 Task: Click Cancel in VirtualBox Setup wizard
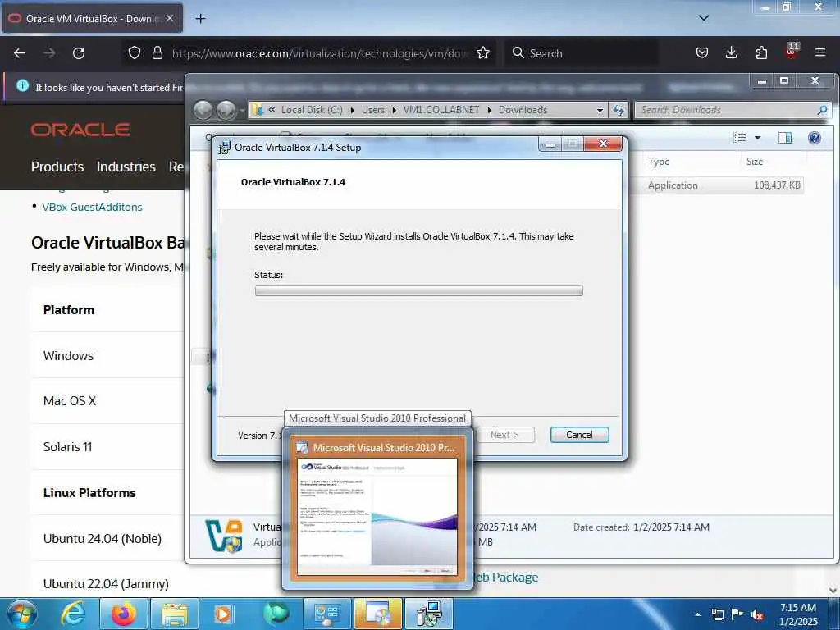pos(579,435)
